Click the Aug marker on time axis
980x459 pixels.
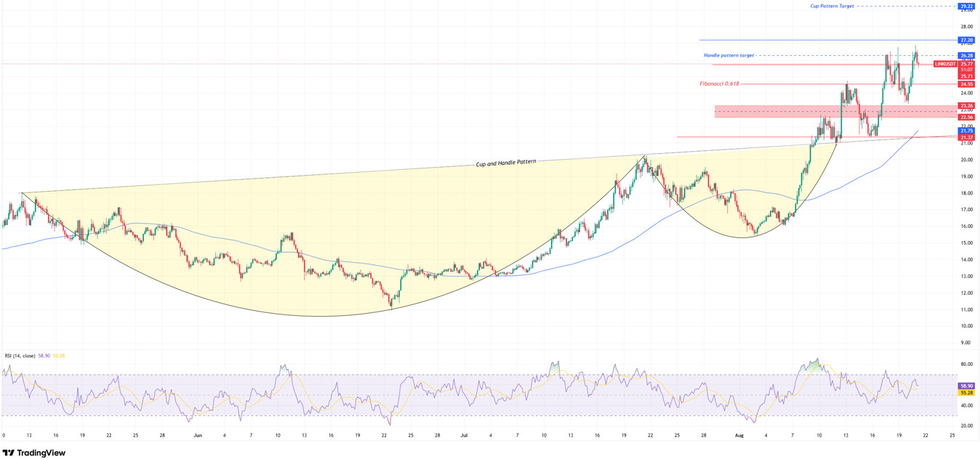[739, 435]
